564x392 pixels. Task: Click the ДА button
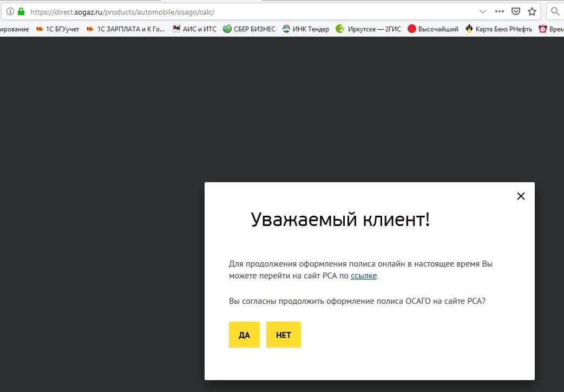[244, 335]
